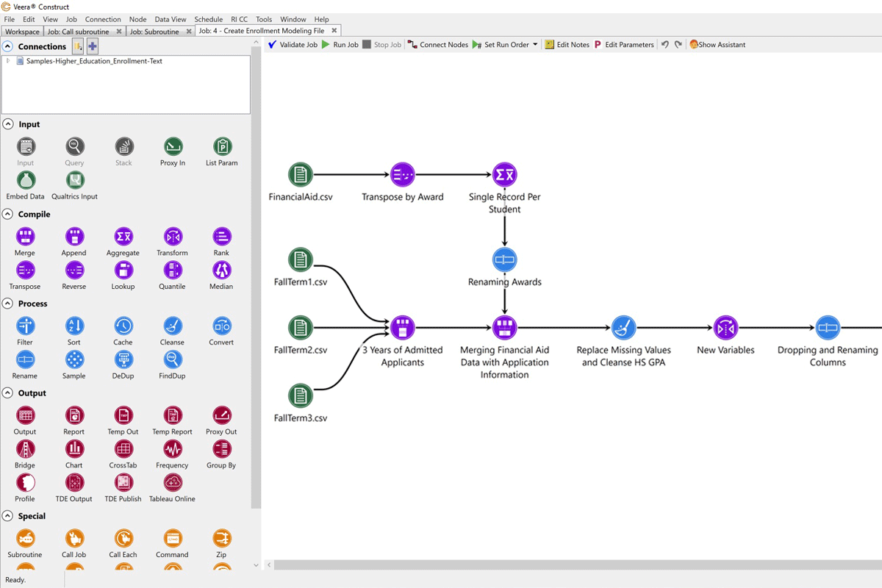This screenshot has height=588, width=882.
Task: Click the node palette scroll down arrow
Action: pos(256,565)
